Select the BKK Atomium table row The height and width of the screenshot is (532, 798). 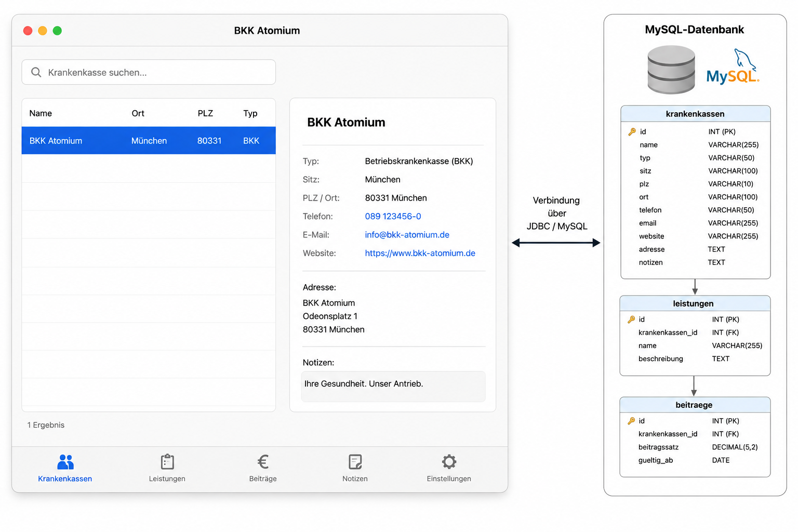pyautogui.click(x=149, y=141)
